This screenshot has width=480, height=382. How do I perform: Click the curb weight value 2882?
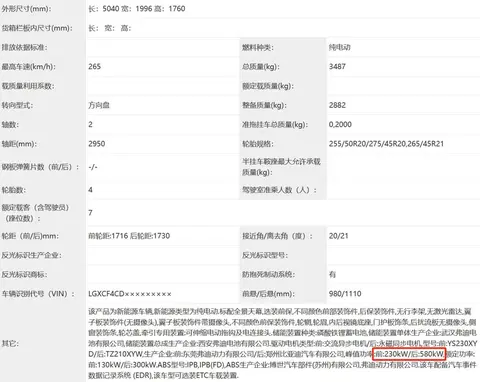[337, 105]
